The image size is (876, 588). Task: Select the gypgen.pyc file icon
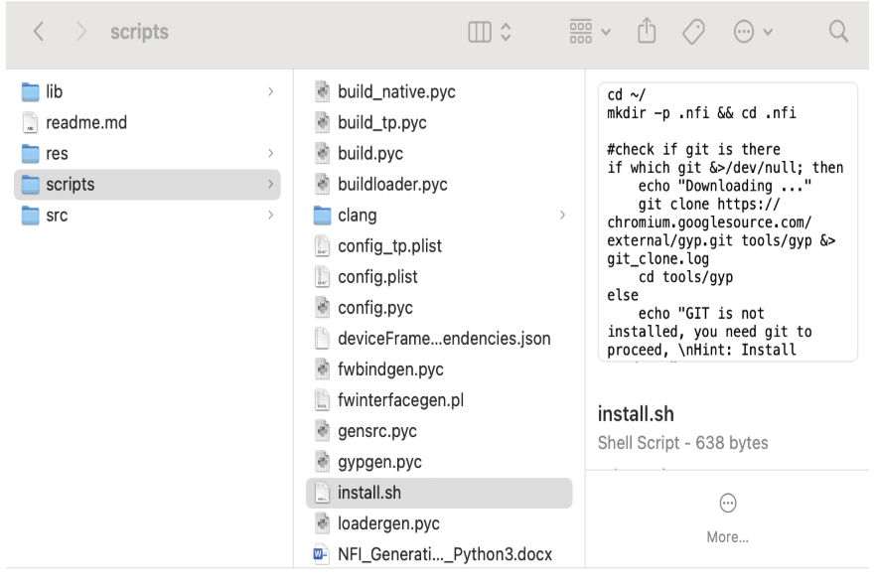(x=323, y=462)
